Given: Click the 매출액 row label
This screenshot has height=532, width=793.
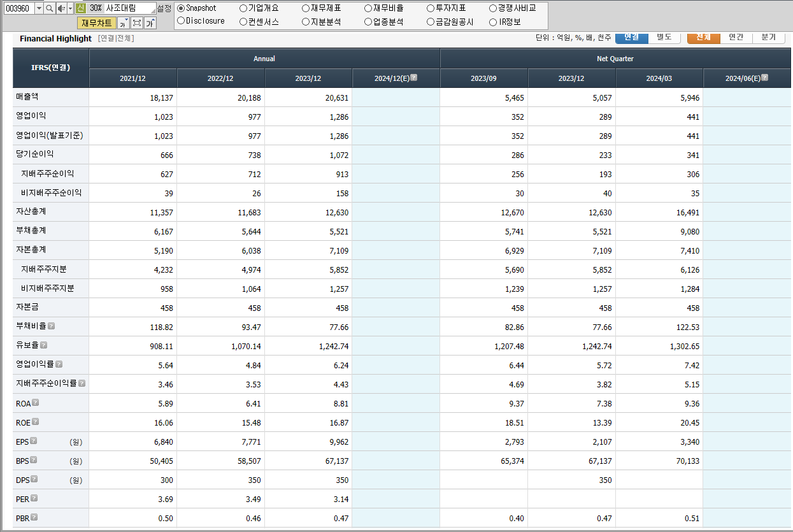Looking at the screenshot, I should (27, 96).
